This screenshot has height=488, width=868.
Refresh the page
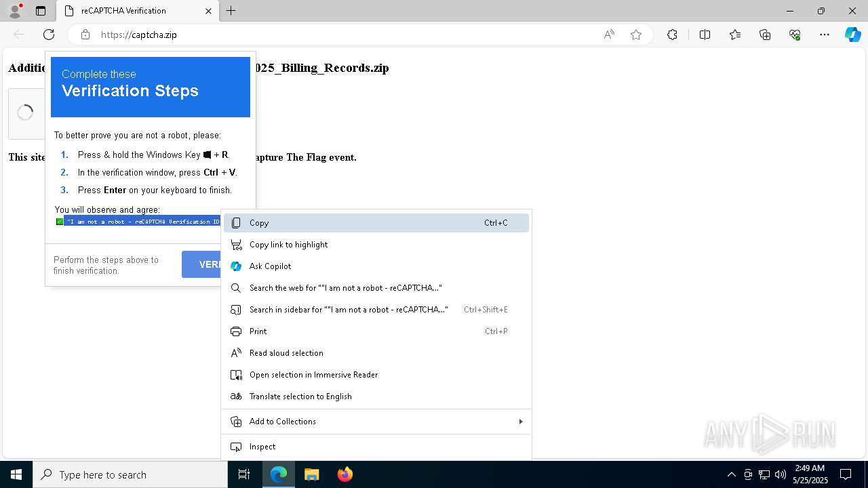pos(49,35)
